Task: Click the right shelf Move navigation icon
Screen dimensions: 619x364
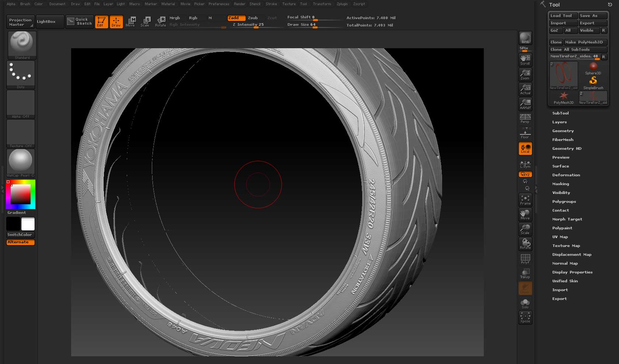Action: click(x=525, y=215)
